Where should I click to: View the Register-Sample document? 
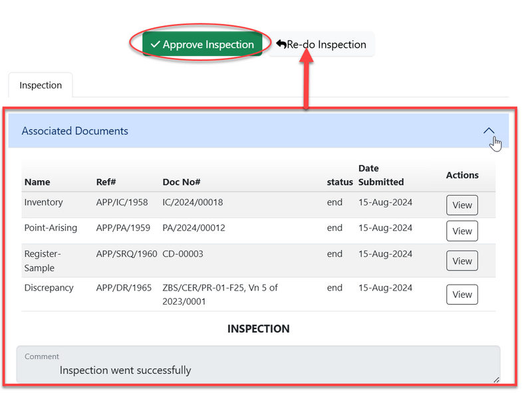click(x=462, y=261)
